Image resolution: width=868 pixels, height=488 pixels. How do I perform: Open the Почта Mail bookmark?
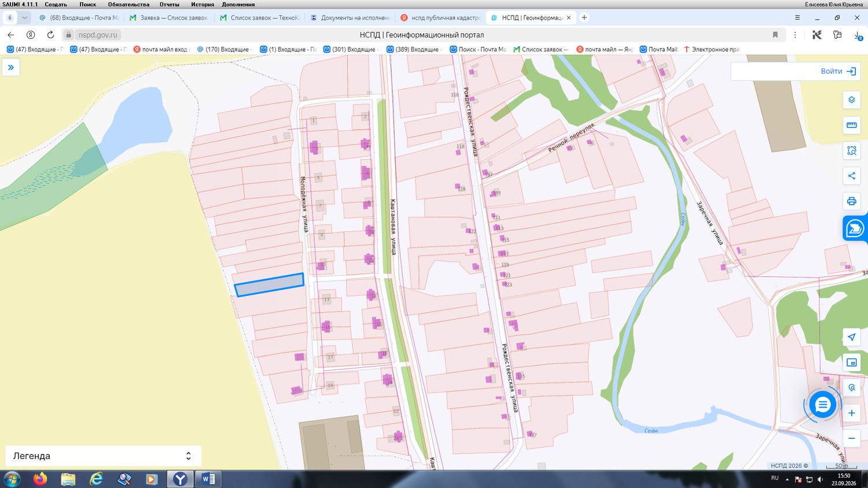coord(659,50)
